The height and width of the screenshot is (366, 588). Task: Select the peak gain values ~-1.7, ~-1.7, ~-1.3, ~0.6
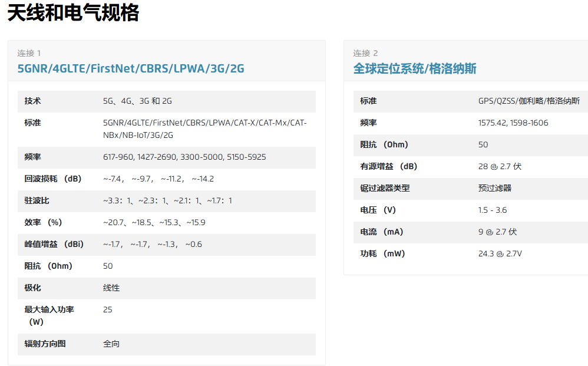153,244
